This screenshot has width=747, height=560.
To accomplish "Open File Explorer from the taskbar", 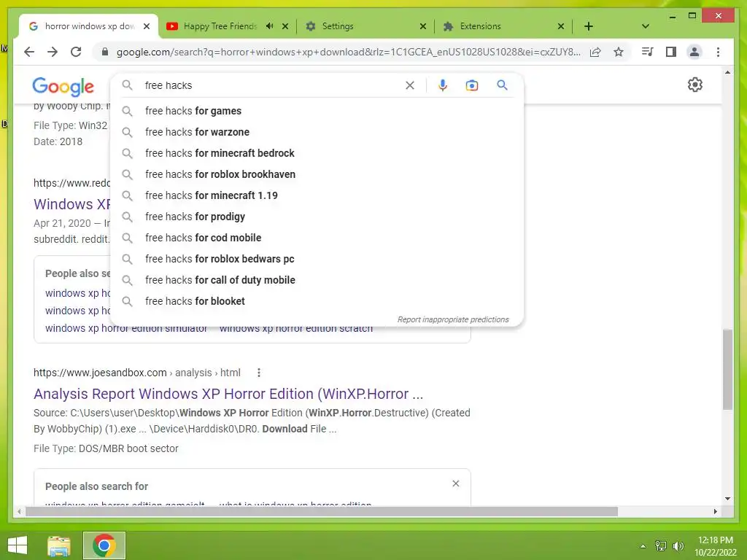I will (x=59, y=545).
